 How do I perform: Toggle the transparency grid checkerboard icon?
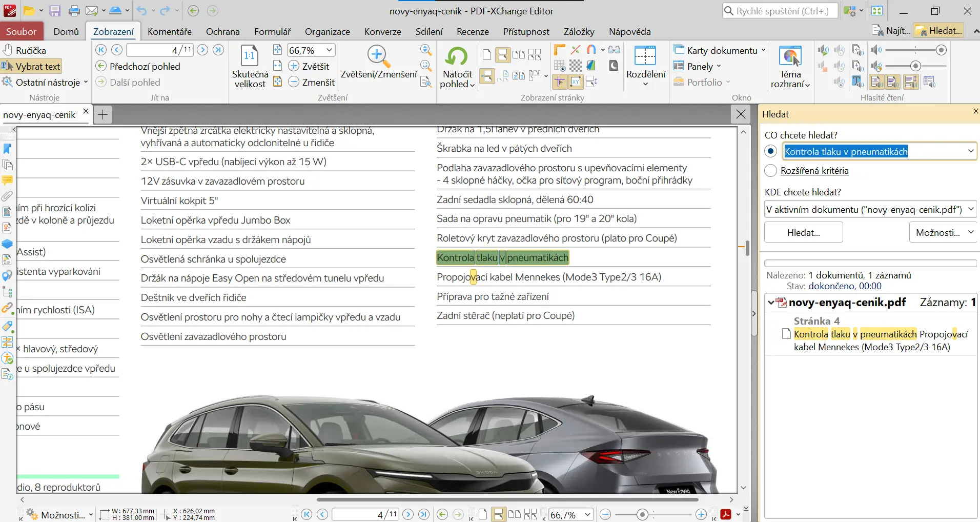click(576, 66)
